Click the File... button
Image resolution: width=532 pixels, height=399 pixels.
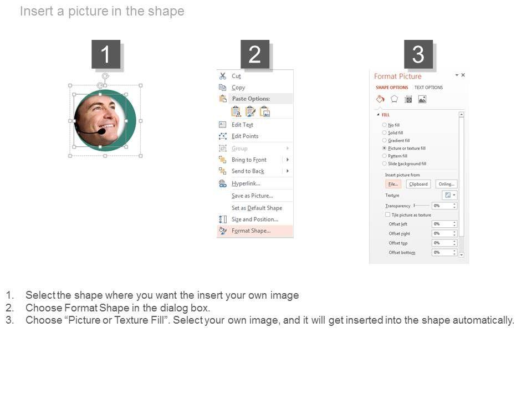[x=393, y=184]
